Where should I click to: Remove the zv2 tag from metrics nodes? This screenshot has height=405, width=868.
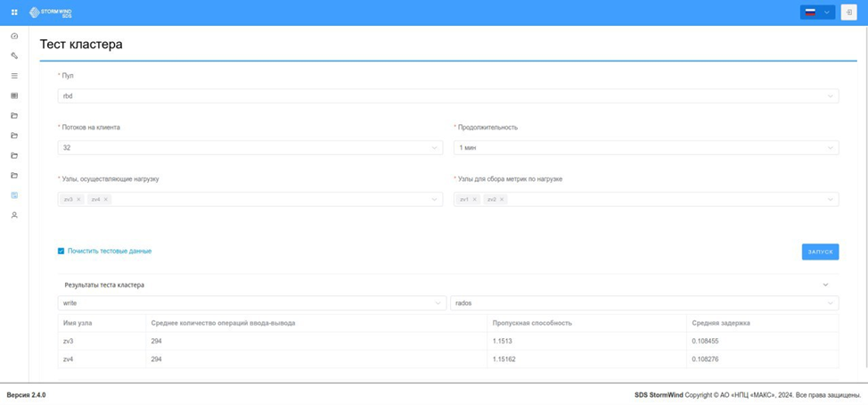tap(502, 200)
